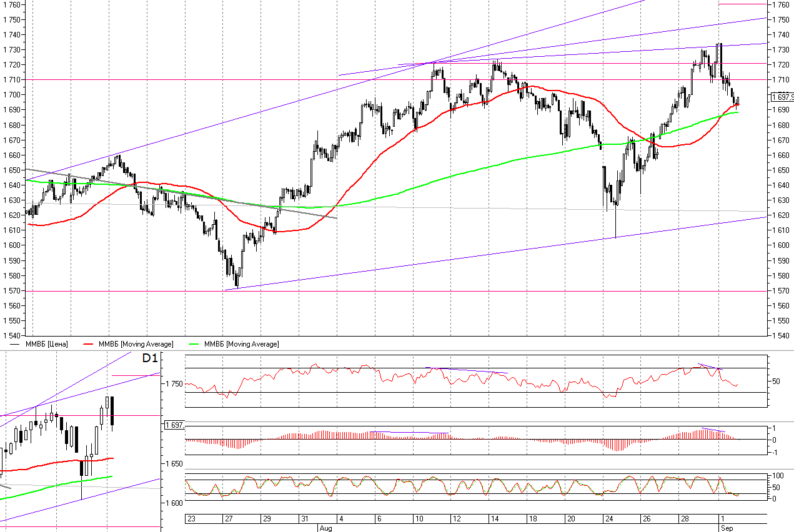Click the green Moving Average legend line swatch

point(195,344)
